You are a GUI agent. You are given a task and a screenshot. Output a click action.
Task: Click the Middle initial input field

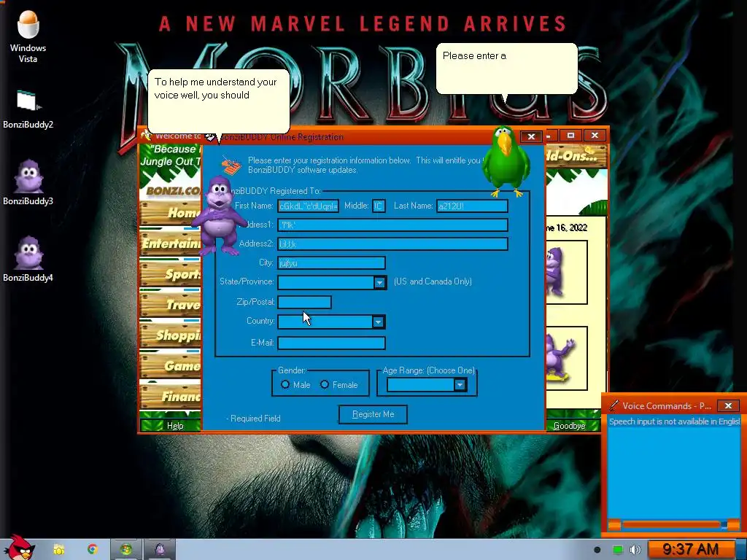[379, 206]
